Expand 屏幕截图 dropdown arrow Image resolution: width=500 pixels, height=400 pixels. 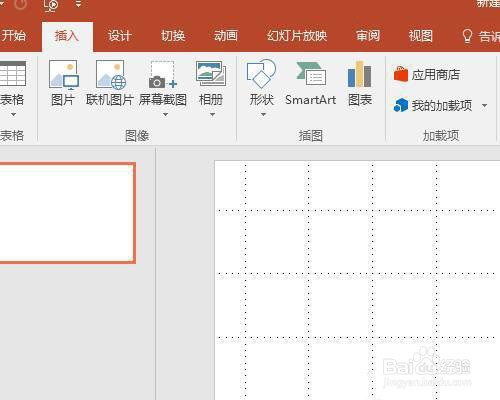[165, 114]
